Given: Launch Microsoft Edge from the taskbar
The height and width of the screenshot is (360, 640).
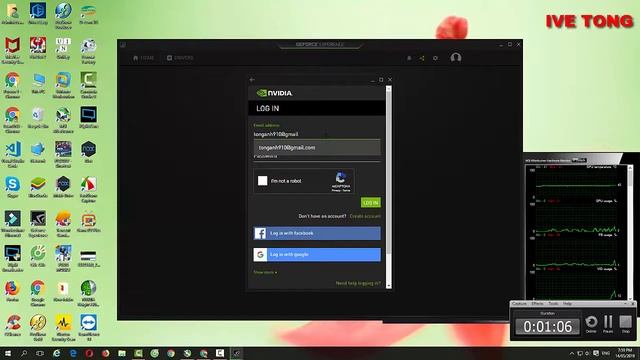Looking at the screenshot, I should coord(73,353).
